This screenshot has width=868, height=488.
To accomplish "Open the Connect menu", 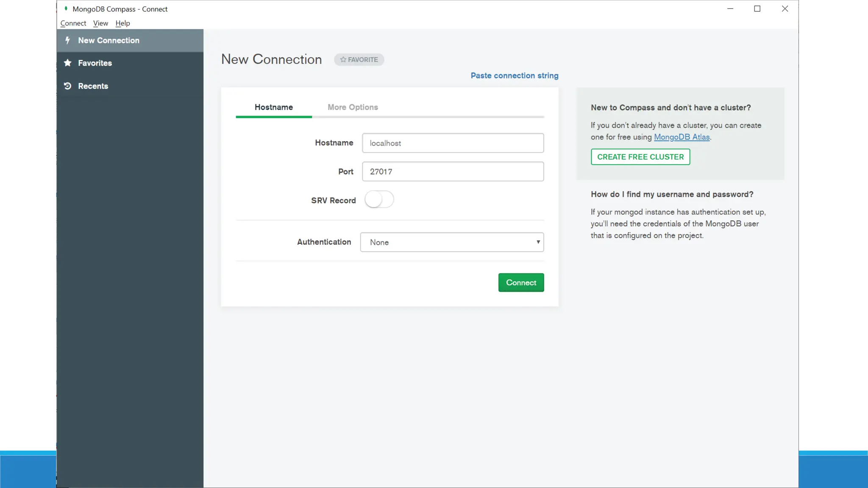I will pyautogui.click(x=73, y=23).
